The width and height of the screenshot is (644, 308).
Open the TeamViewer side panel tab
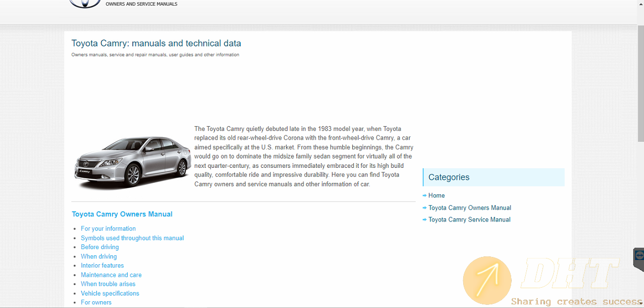[x=639, y=258]
